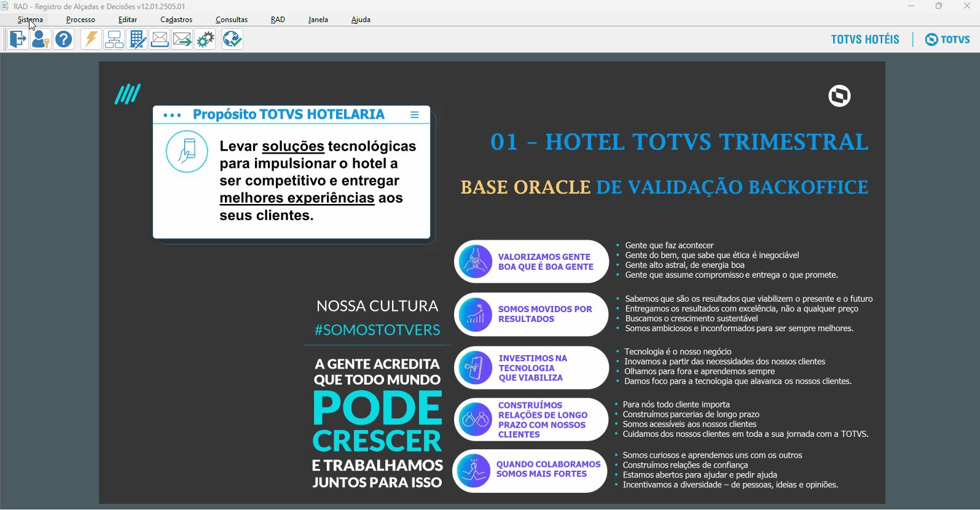Click the globe with checkmark icon
This screenshot has height=510, width=980.
click(232, 39)
